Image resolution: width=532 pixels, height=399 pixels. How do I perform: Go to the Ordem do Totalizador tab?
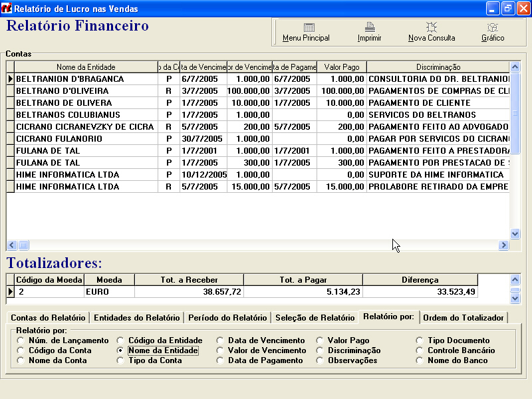pos(464,318)
